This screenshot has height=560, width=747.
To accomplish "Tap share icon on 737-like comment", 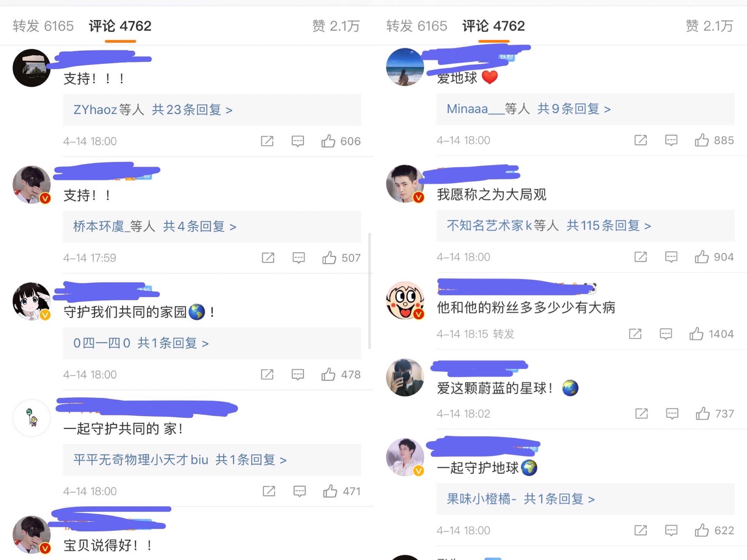I will click(641, 413).
